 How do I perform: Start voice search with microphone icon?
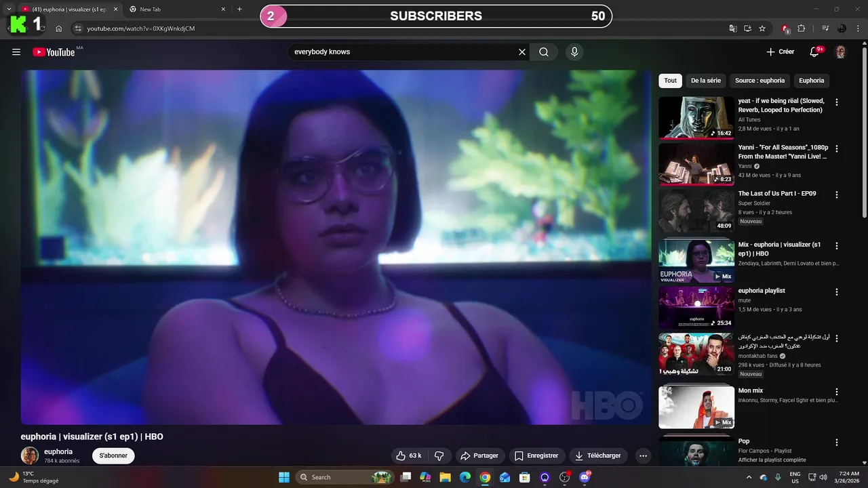point(574,52)
